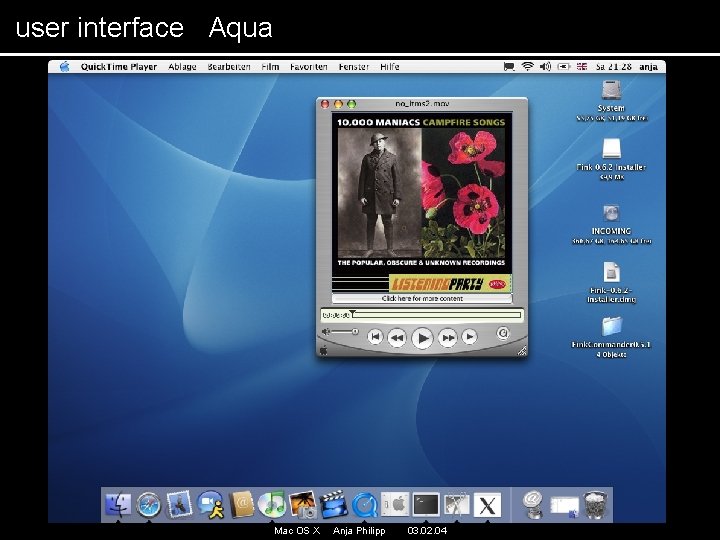The image size is (720, 540).
Task: Click the rewind button in the player
Action: click(397, 338)
